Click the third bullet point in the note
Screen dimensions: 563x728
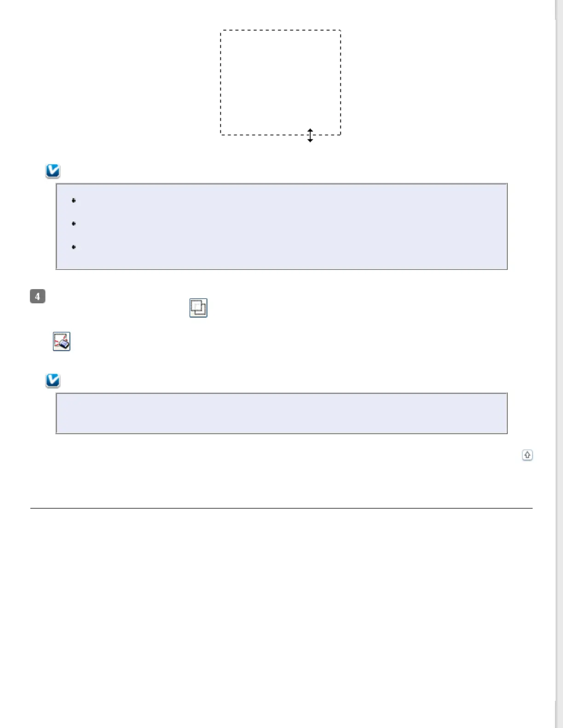pyautogui.click(x=74, y=247)
